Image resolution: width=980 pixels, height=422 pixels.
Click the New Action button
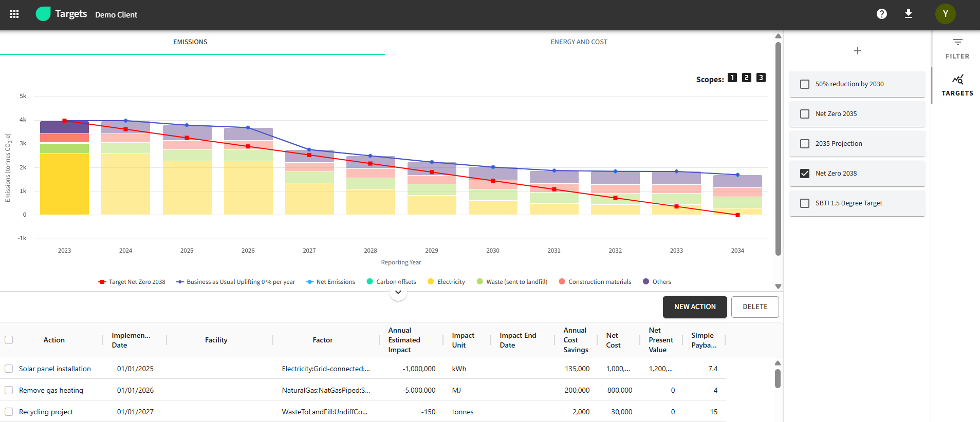[x=694, y=306]
